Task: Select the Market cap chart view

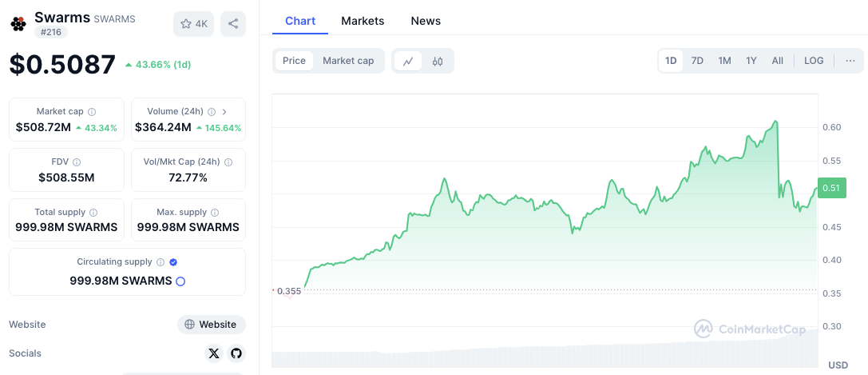Action: click(x=348, y=61)
